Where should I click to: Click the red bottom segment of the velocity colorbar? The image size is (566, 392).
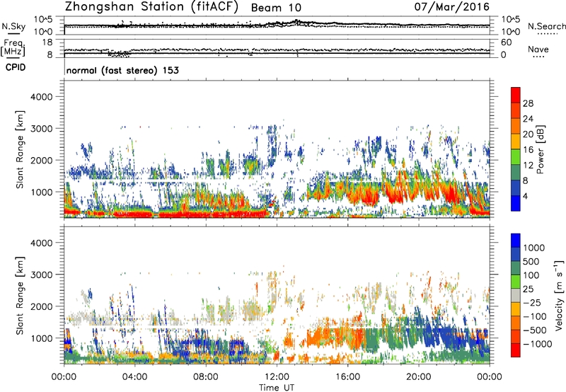[516, 350]
